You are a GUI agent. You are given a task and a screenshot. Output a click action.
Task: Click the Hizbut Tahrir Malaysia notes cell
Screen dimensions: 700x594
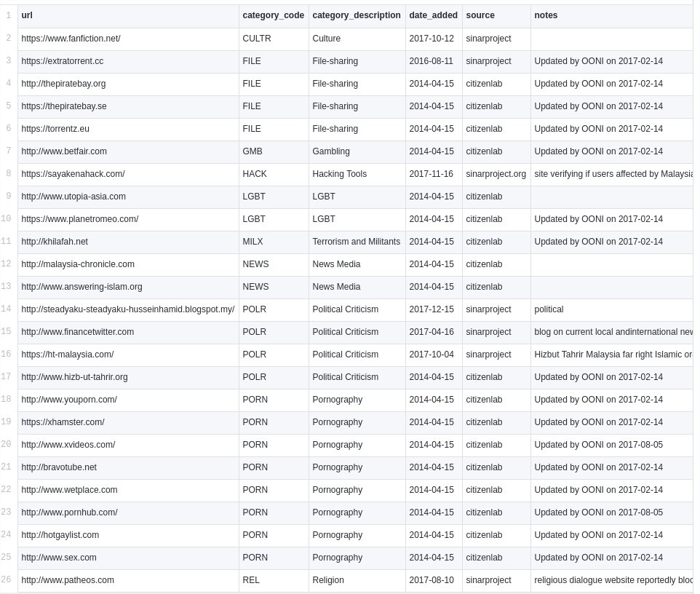[x=612, y=355]
